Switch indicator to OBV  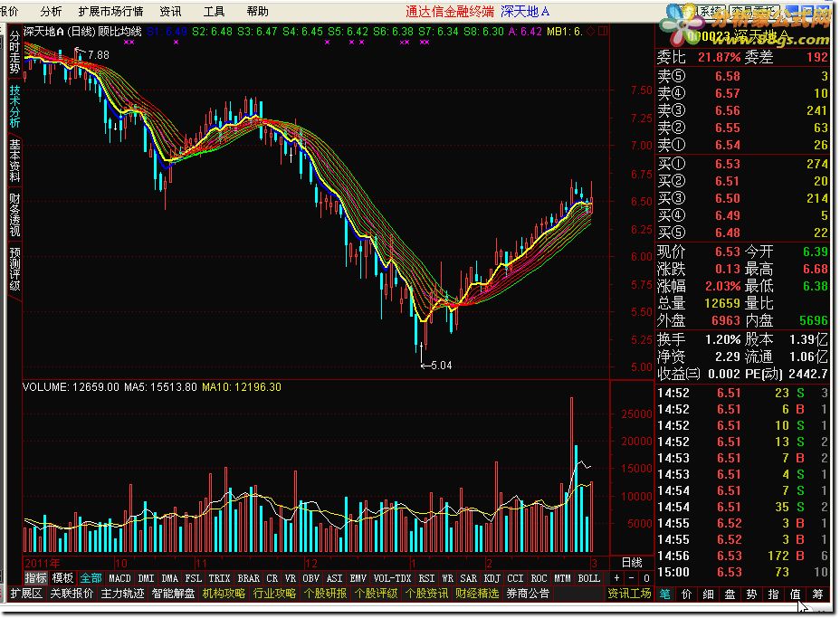pyautogui.click(x=310, y=578)
